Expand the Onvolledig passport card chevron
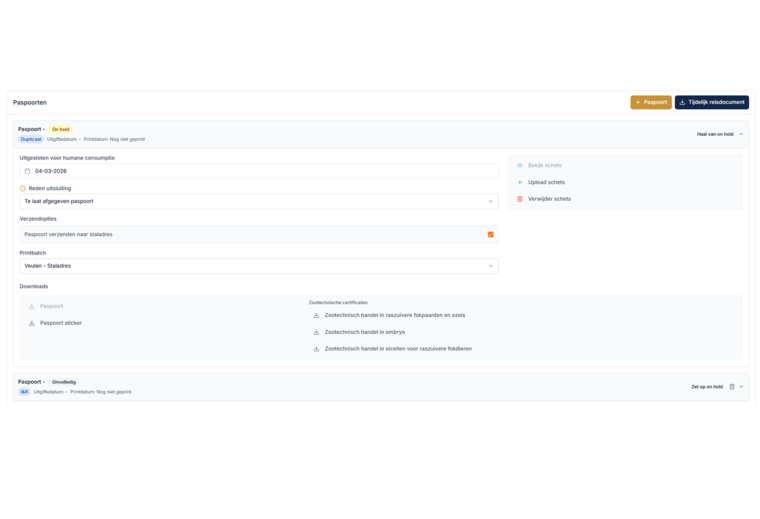The height and width of the screenshot is (519, 760). click(x=741, y=387)
